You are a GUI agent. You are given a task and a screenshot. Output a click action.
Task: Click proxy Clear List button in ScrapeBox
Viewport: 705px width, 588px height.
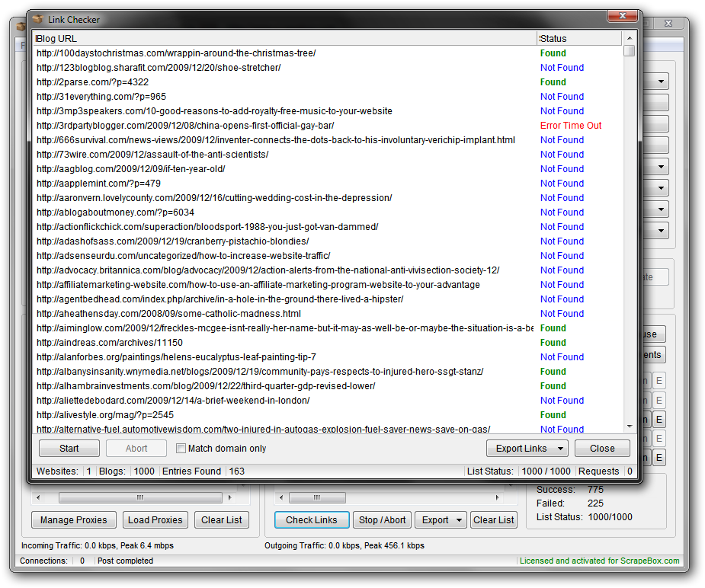coord(222,519)
